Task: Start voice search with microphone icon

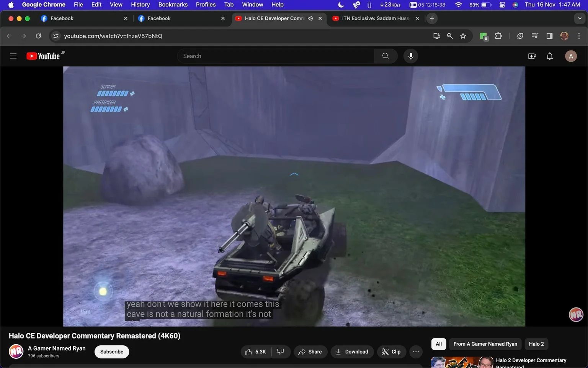Action: tap(410, 56)
